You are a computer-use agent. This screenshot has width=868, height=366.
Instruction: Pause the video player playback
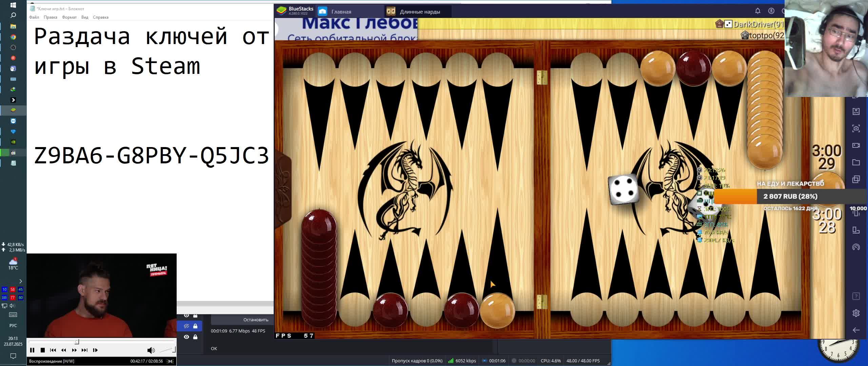(32, 350)
